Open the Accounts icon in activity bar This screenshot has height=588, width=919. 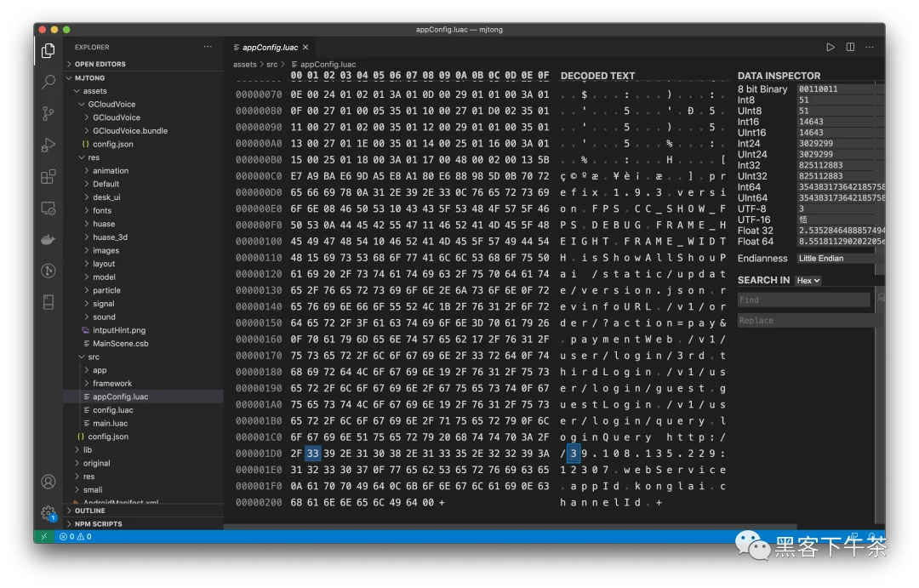click(49, 482)
